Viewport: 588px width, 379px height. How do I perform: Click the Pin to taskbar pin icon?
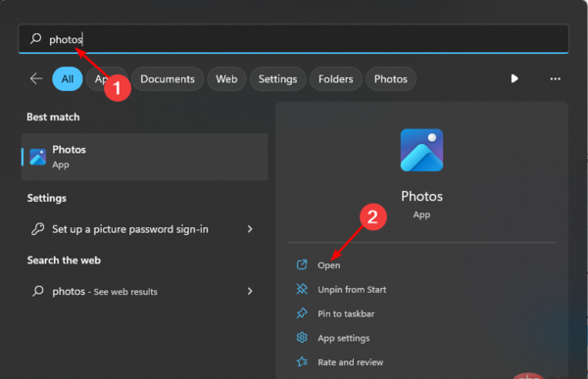click(302, 313)
